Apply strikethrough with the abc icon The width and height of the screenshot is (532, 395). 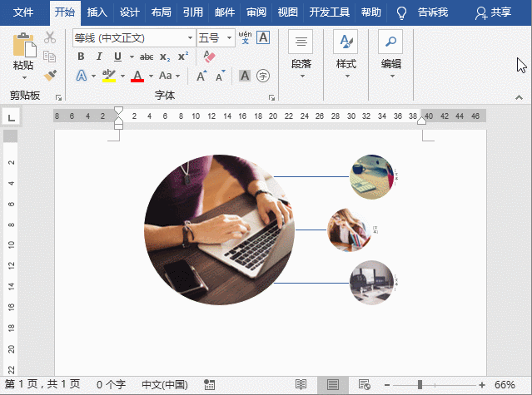147,57
